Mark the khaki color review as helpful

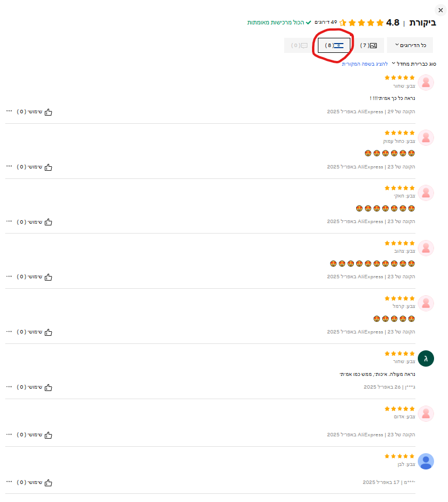click(x=48, y=222)
